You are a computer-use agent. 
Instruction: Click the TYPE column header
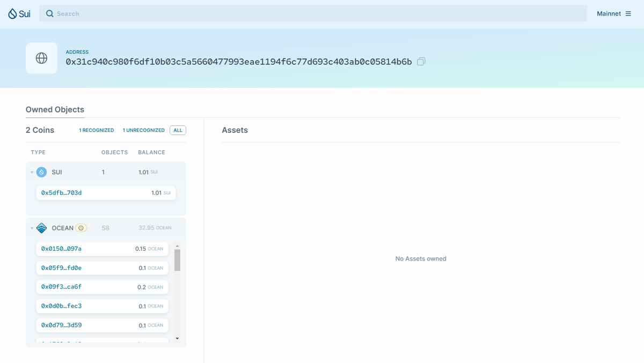point(38,152)
